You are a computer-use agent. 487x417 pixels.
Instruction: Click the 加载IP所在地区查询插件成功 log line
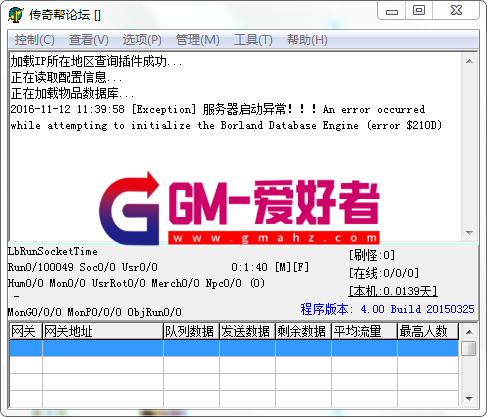point(97,62)
